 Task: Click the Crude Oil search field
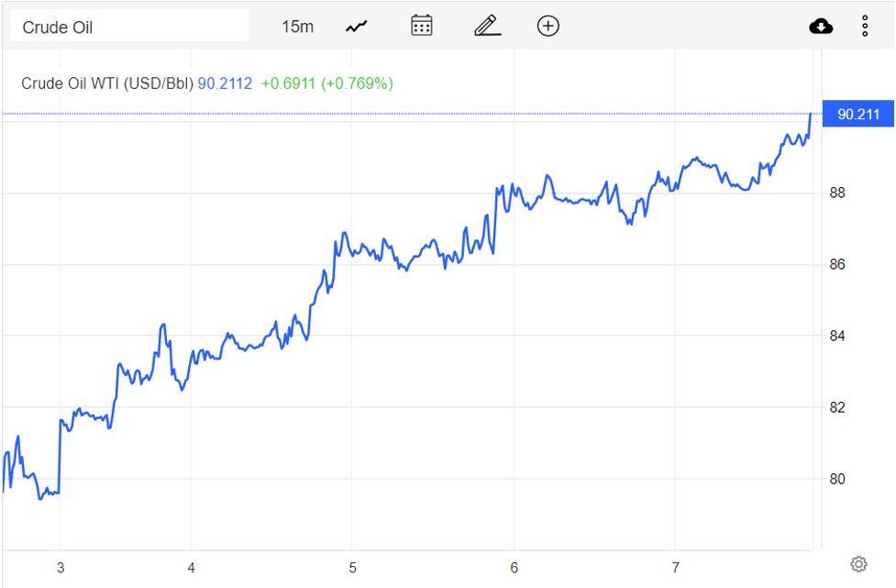(x=128, y=27)
